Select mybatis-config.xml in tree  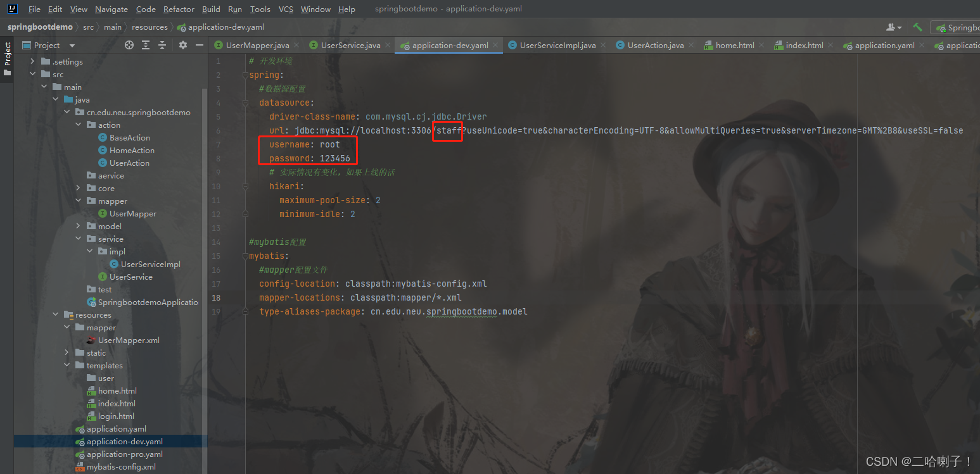click(121, 466)
